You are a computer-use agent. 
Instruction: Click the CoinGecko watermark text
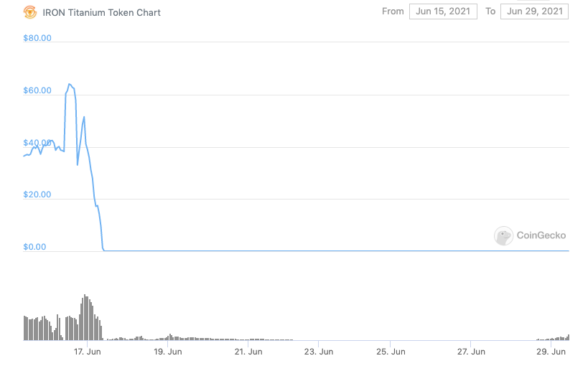pos(542,235)
